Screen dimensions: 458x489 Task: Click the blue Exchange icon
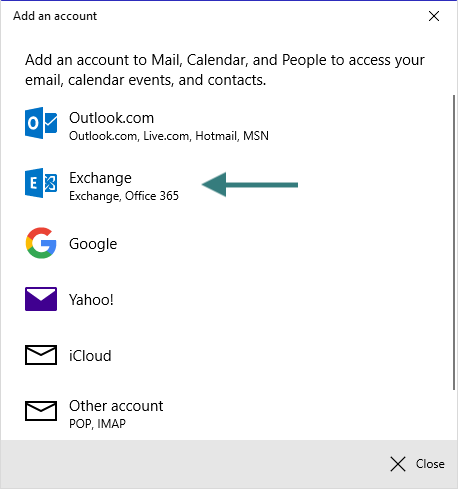41,183
